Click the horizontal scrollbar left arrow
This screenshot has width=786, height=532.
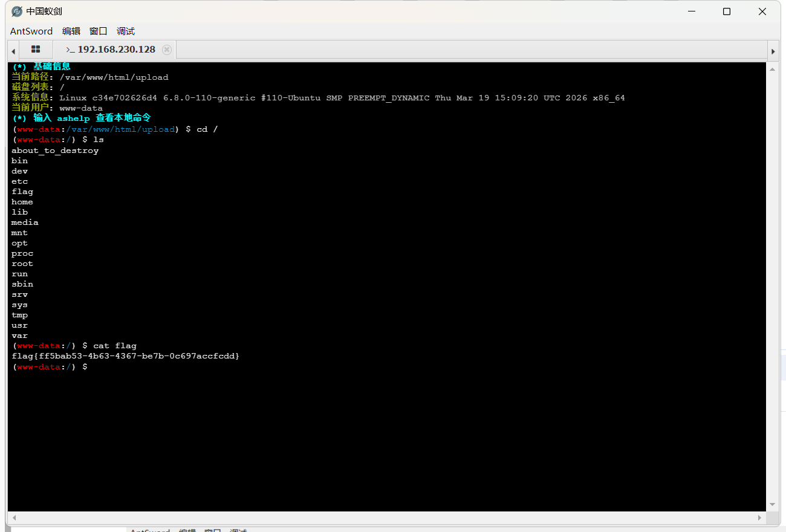[13, 518]
